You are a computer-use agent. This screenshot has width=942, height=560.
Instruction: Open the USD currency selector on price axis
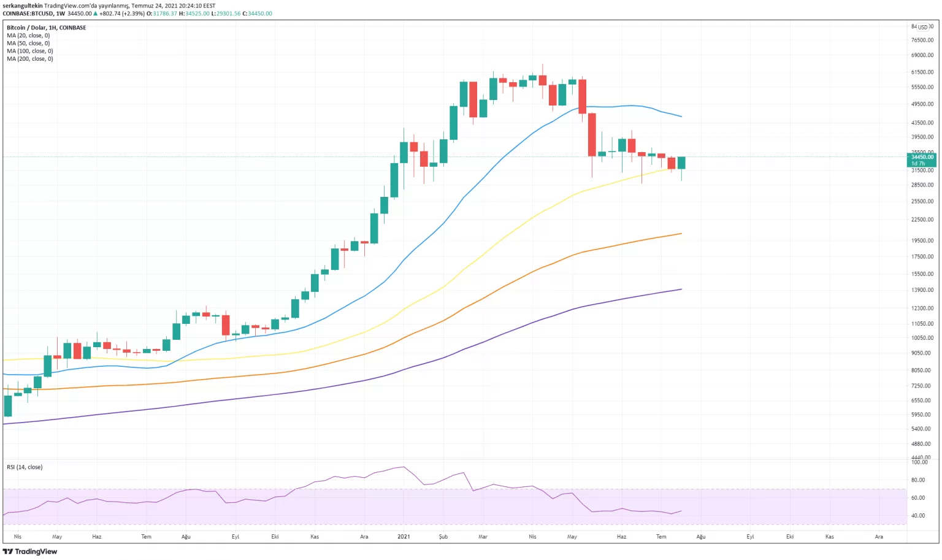click(922, 27)
